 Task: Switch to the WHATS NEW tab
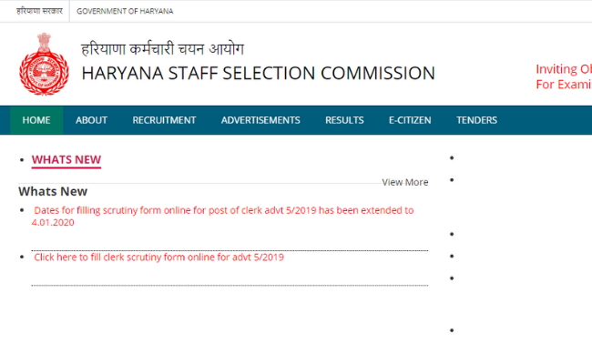coord(66,160)
